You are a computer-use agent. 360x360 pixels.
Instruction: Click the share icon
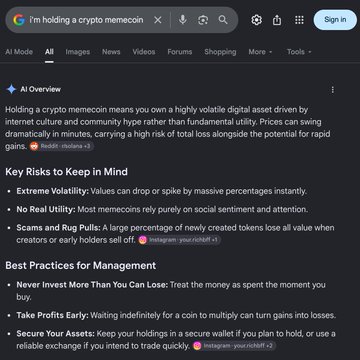pos(277,20)
